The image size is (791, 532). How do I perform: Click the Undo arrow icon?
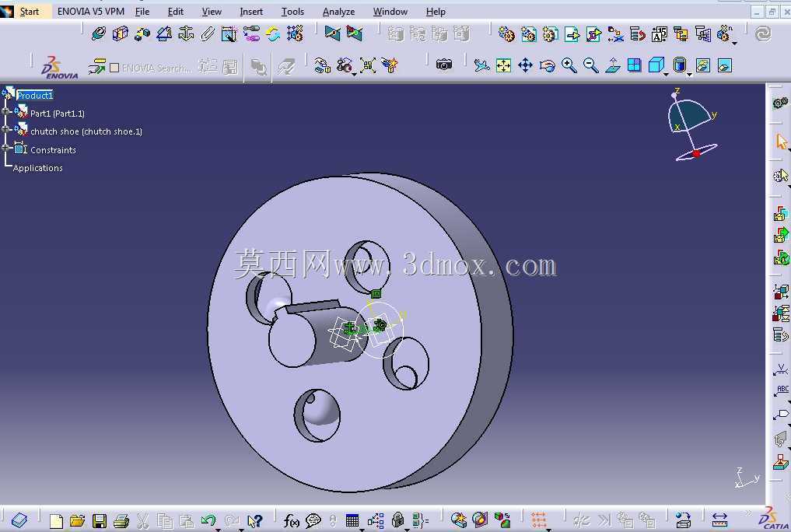click(x=208, y=520)
